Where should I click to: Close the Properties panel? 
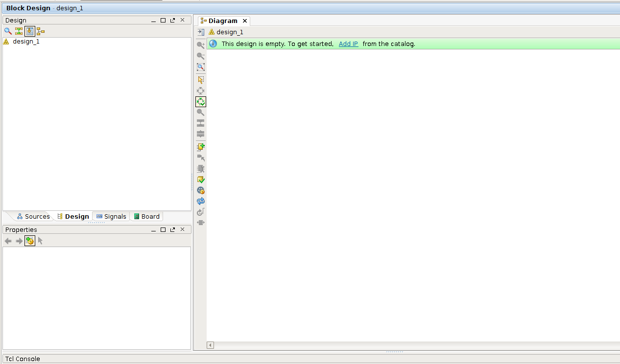coord(182,229)
